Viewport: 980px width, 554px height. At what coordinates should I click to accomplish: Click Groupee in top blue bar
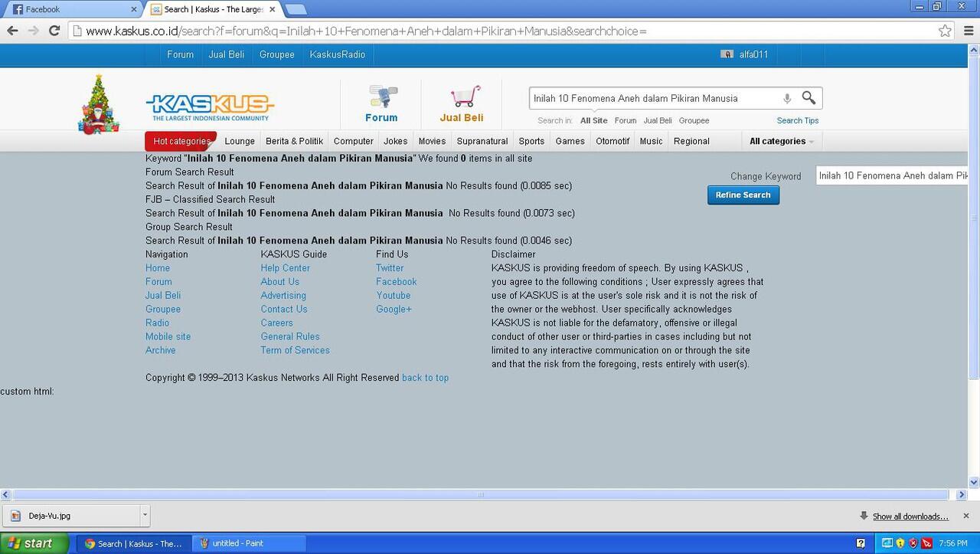pos(277,54)
